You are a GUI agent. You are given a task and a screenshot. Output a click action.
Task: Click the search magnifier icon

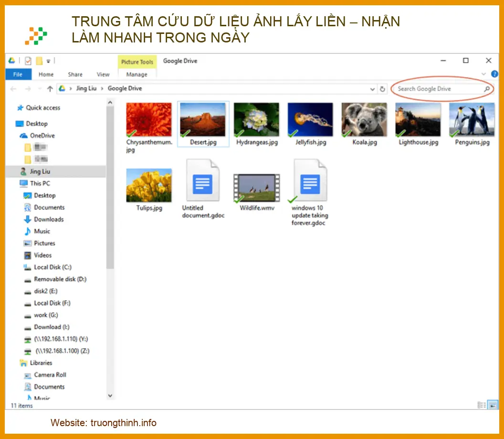[x=487, y=89]
